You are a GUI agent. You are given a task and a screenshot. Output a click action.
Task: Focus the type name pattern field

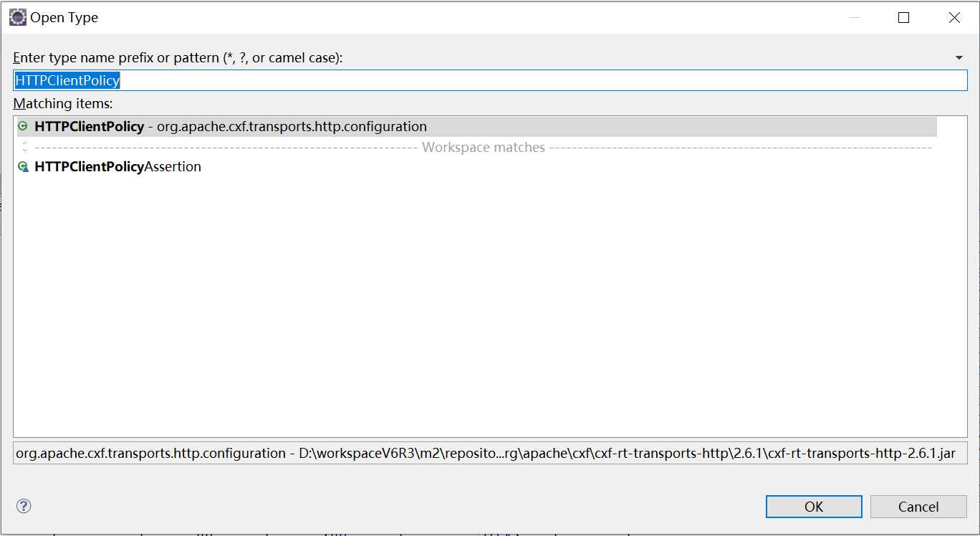coord(490,80)
